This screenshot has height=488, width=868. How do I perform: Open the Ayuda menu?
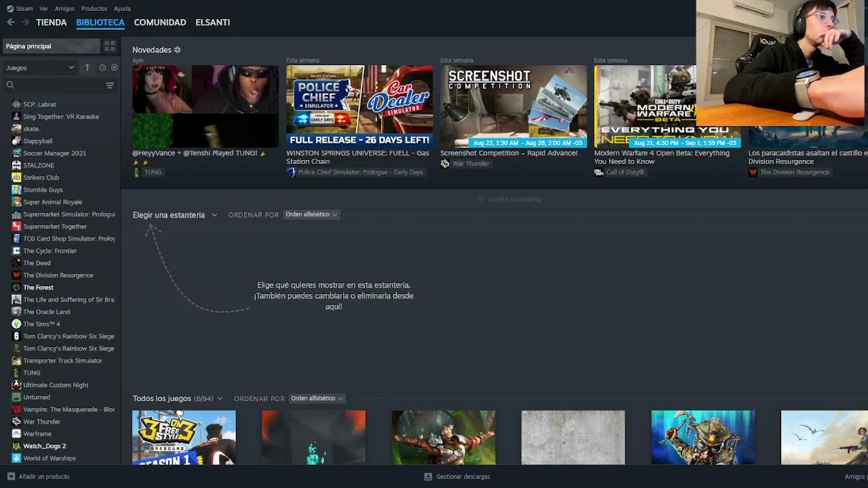point(122,9)
